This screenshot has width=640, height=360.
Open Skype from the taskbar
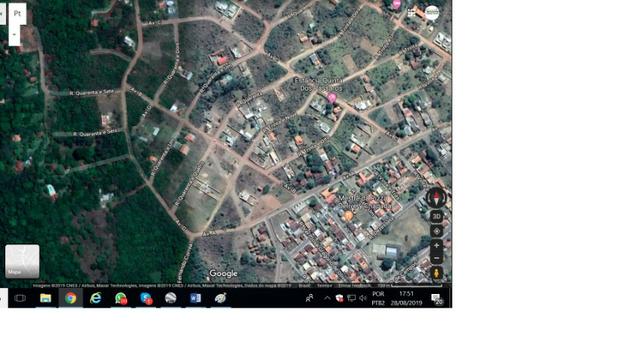pyautogui.click(x=146, y=298)
